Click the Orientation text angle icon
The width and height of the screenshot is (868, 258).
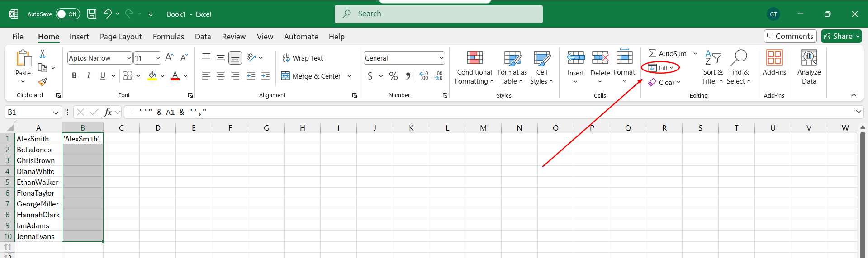(x=251, y=57)
